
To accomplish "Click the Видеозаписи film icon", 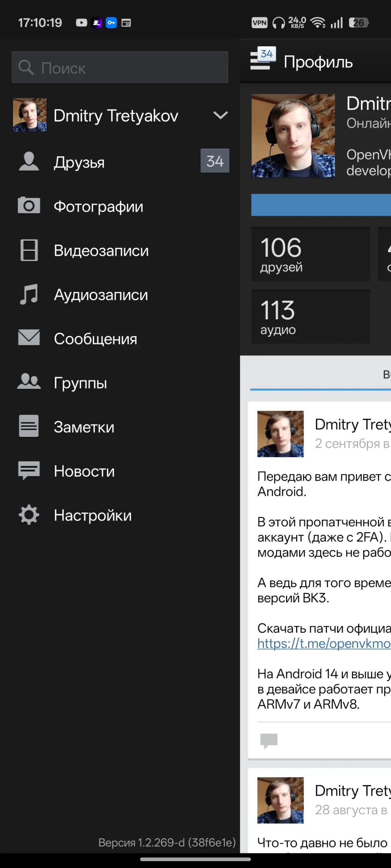I will click(29, 250).
